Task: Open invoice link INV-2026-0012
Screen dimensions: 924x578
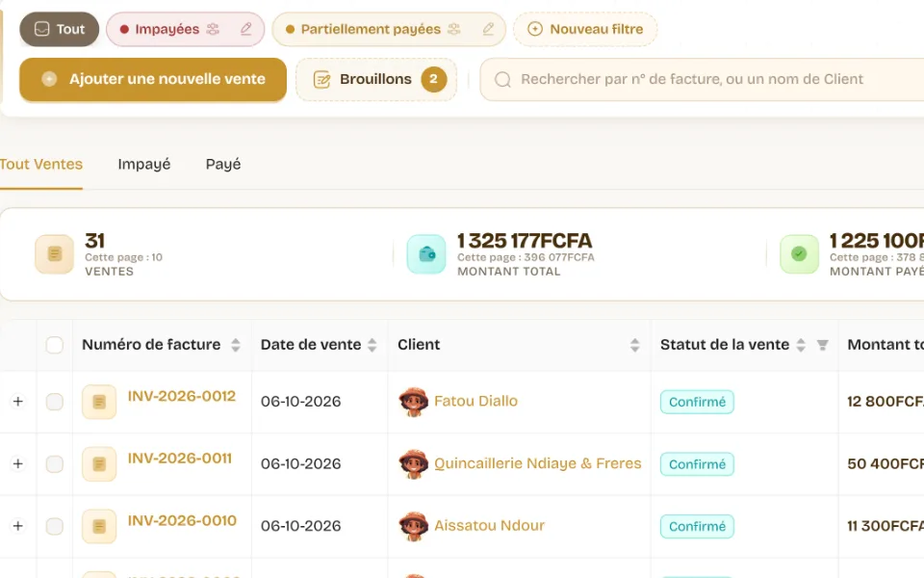Action: point(182,396)
